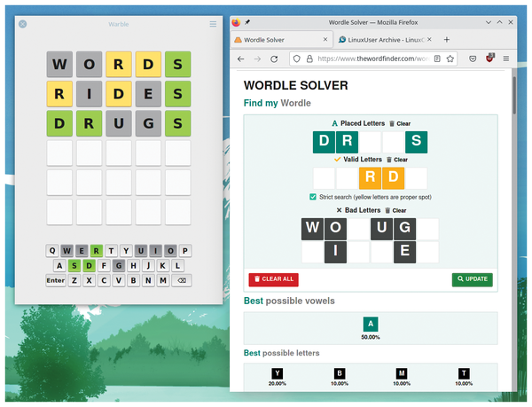Uncheck the Strict search checkbox
532x407 pixels.
(313, 196)
